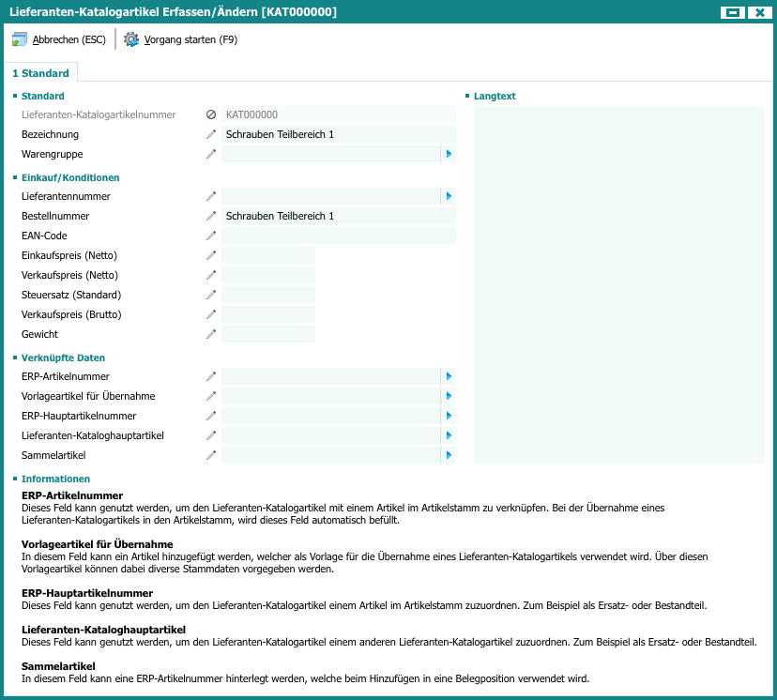The height and width of the screenshot is (700, 777).
Task: Open the Warengruppe lookup arrow
Action: coord(449,155)
